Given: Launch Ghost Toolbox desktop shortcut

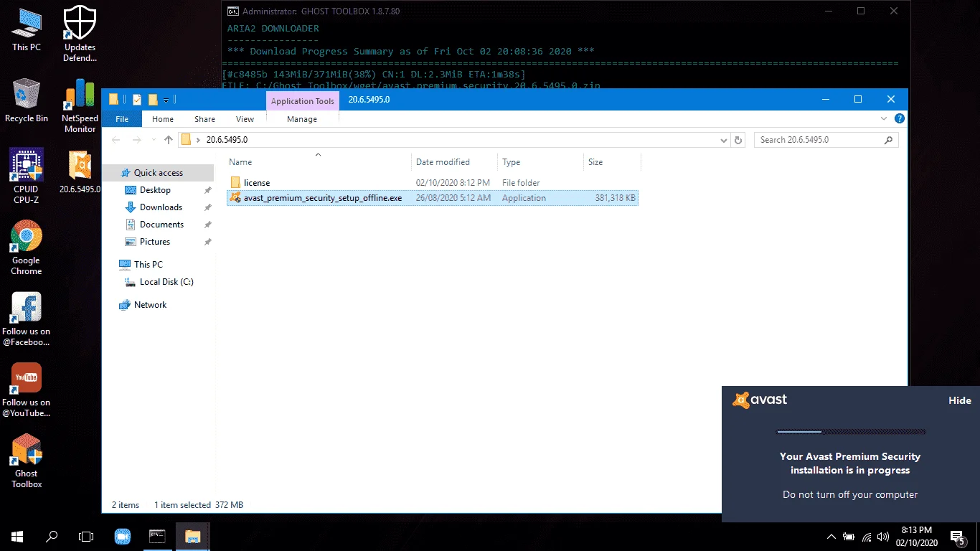Looking at the screenshot, I should click(27, 461).
